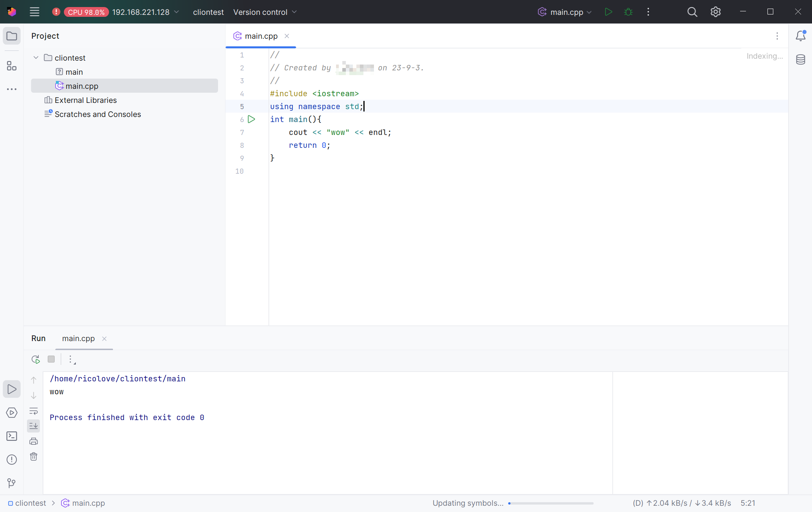Image resolution: width=812 pixels, height=512 pixels.
Task: Open the main.cpp run configuration dropdown
Action: 565,12
